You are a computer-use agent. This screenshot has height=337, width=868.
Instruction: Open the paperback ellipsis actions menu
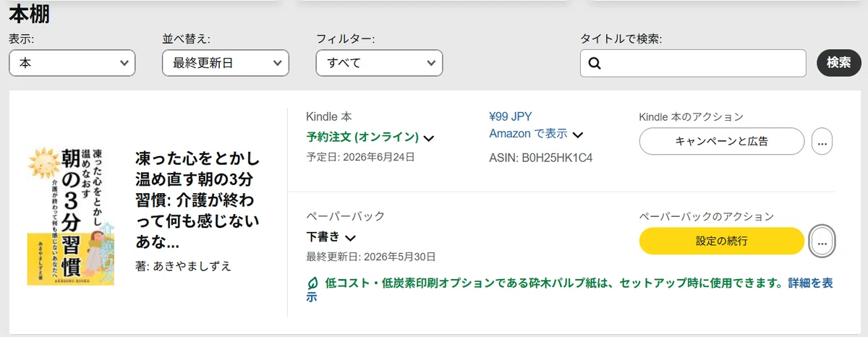[822, 242]
